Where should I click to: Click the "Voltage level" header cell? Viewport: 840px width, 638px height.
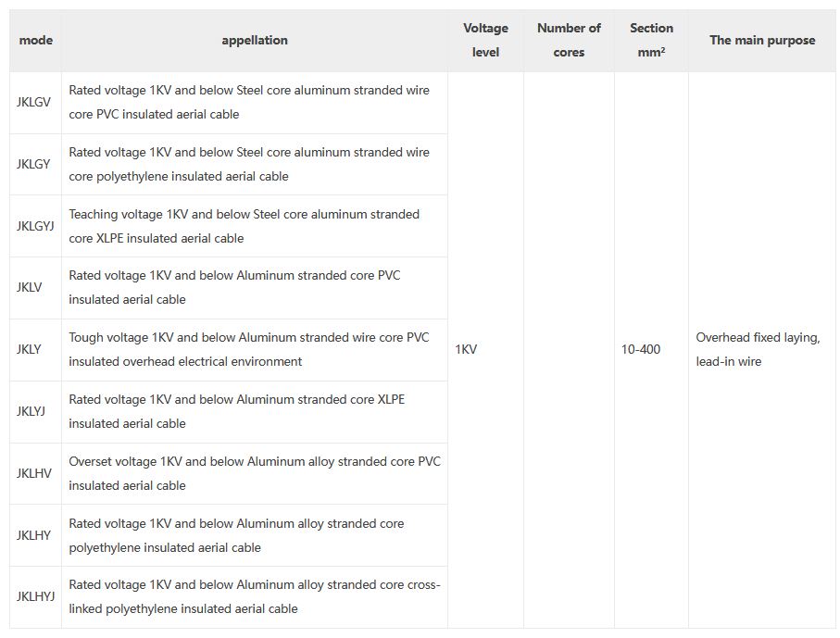click(x=485, y=41)
